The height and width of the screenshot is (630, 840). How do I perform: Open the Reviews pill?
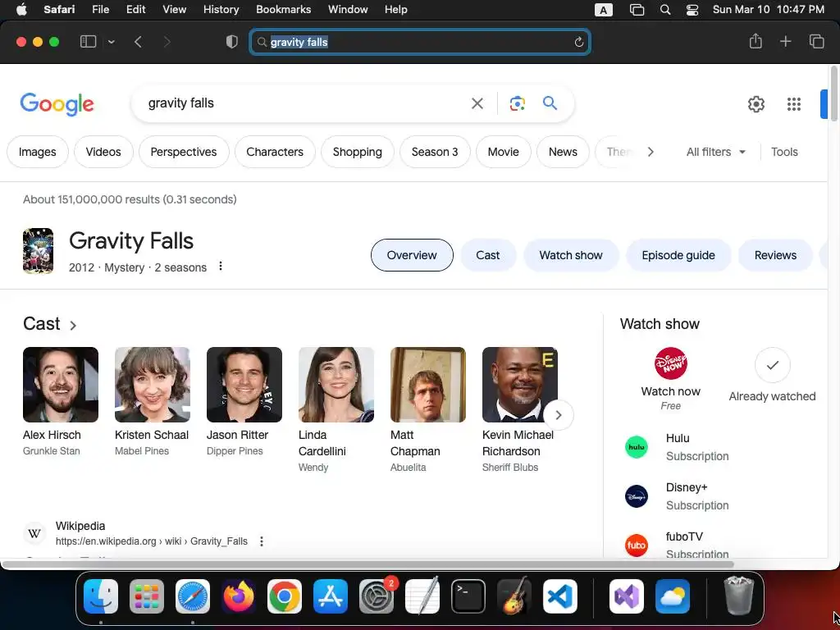coord(775,255)
